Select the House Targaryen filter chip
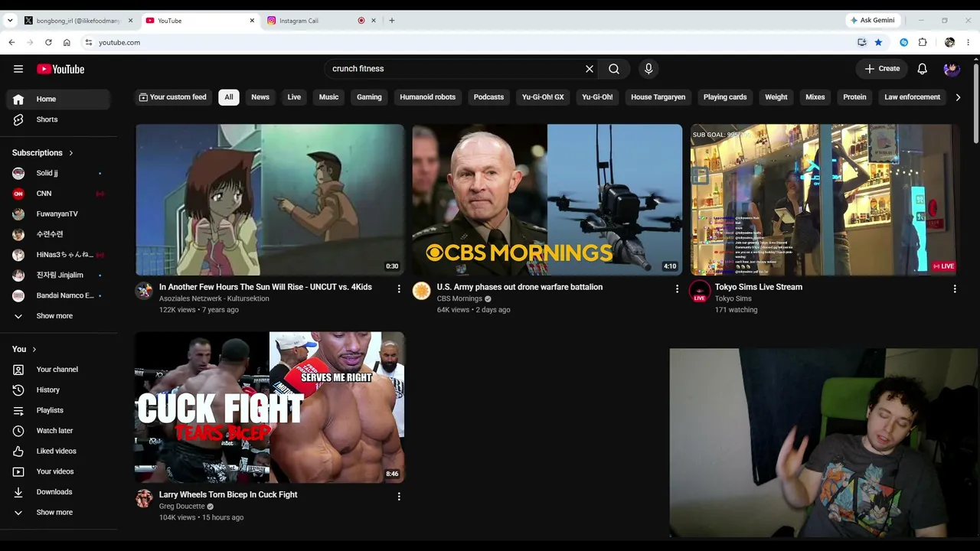This screenshot has width=980, height=551. pos(658,97)
